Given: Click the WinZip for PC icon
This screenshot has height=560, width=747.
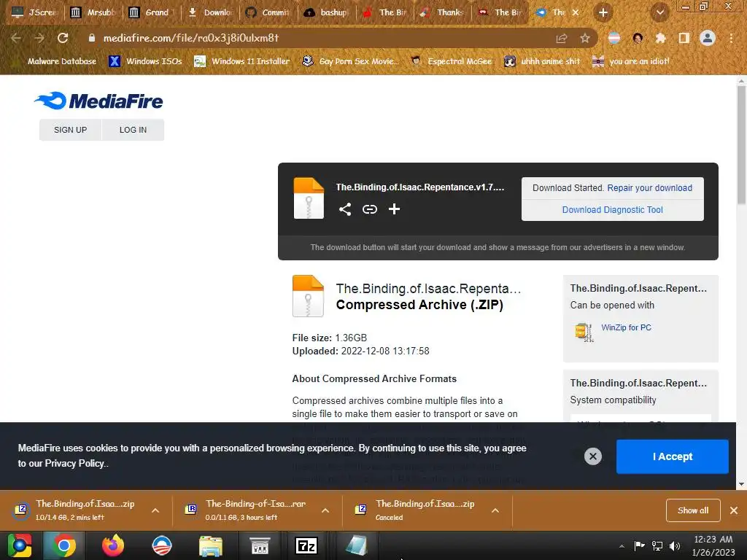Looking at the screenshot, I should [x=584, y=332].
